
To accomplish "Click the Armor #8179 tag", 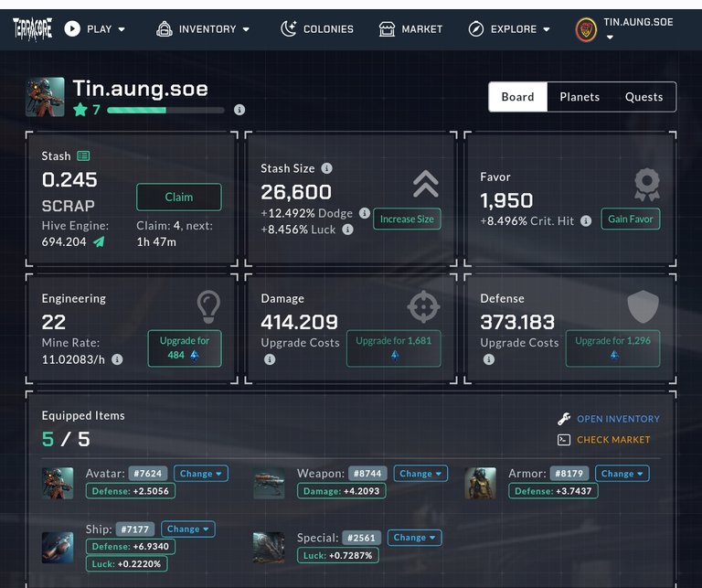I will (x=569, y=474).
